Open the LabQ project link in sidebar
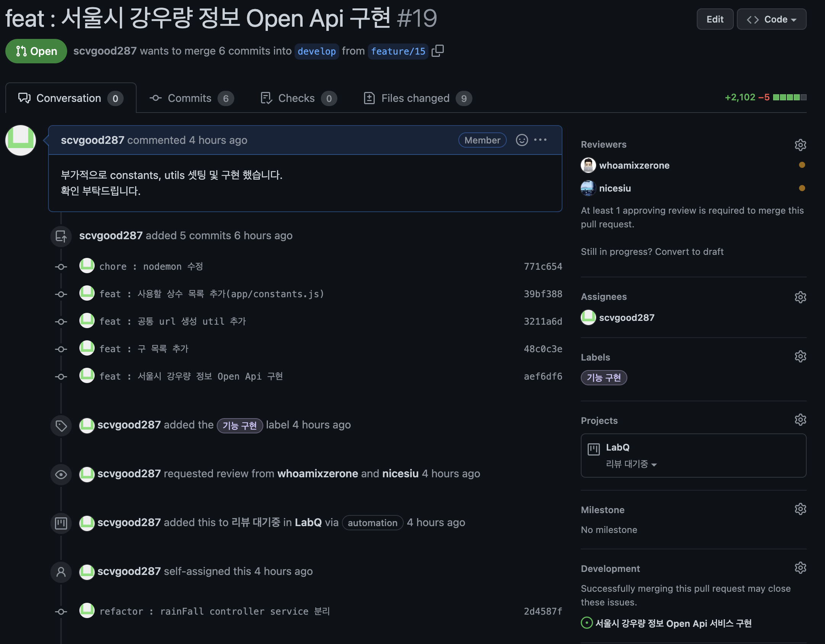Viewport: 825px width, 644px height. click(617, 447)
